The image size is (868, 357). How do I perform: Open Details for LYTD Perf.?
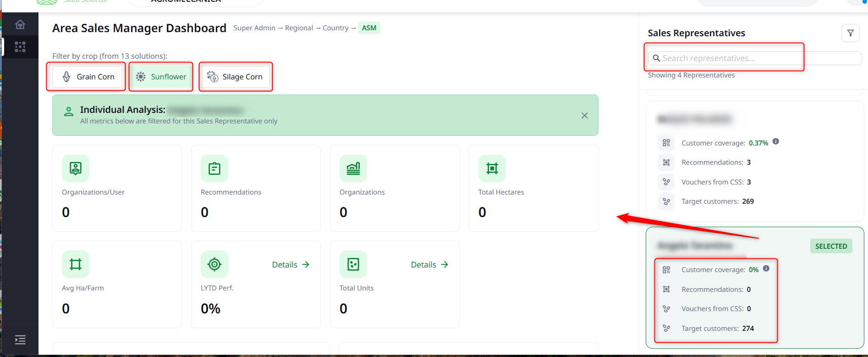click(x=291, y=265)
